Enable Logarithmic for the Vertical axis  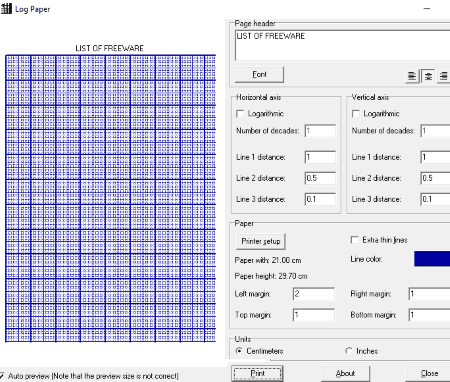[356, 114]
